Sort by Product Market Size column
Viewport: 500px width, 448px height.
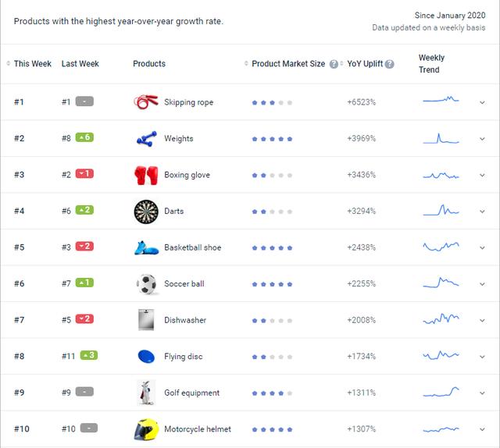pyautogui.click(x=246, y=63)
